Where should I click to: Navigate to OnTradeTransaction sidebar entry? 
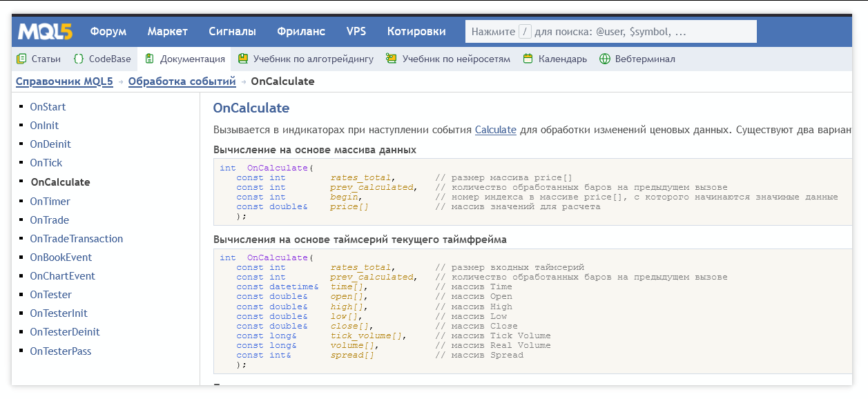(77, 239)
